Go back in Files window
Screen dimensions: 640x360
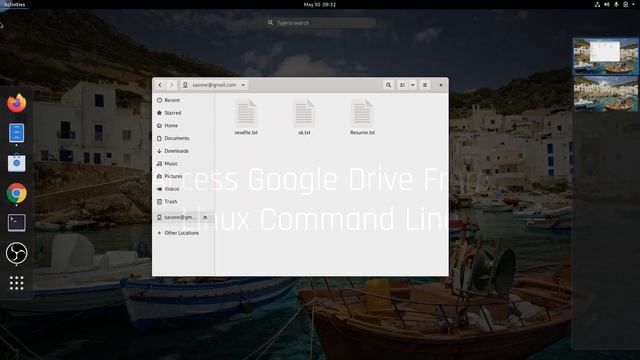[x=160, y=85]
